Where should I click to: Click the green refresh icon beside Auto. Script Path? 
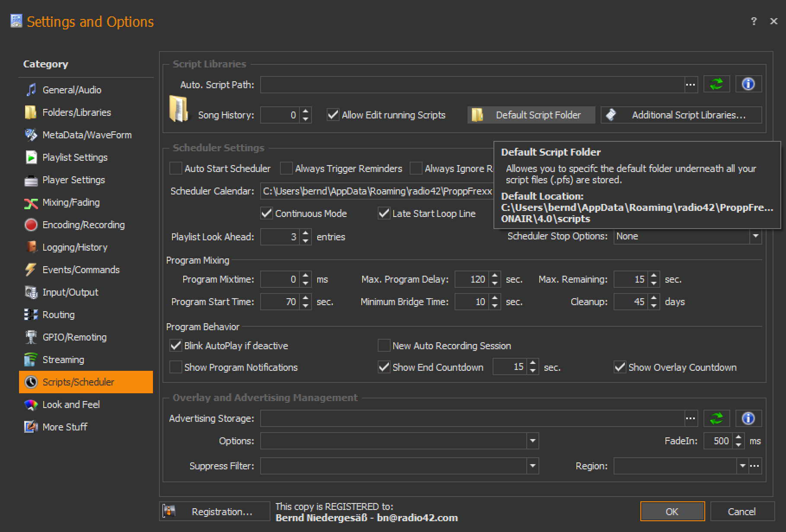716,84
